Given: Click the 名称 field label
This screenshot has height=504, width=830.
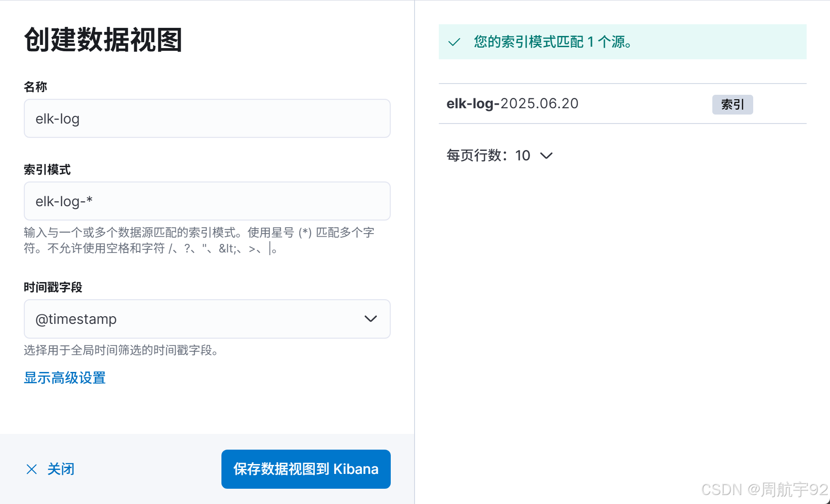Looking at the screenshot, I should pyautogui.click(x=35, y=87).
